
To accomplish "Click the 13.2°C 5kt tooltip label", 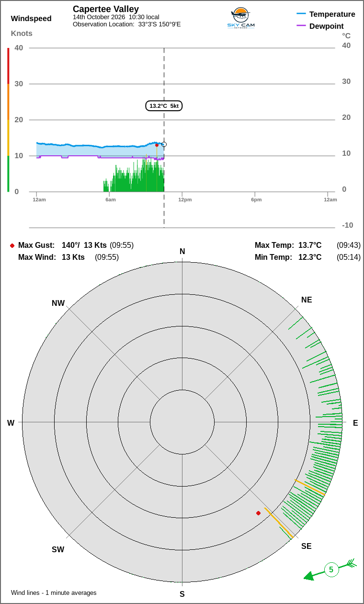I will [164, 106].
